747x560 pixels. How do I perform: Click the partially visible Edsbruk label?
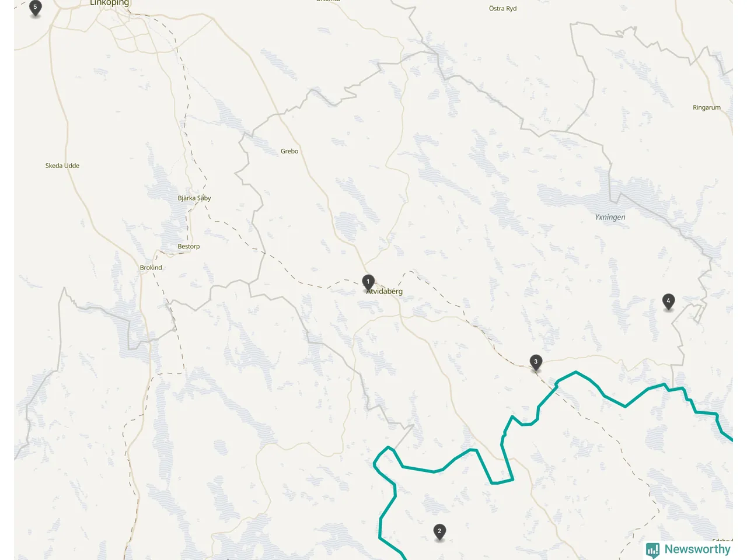[x=722, y=541]
